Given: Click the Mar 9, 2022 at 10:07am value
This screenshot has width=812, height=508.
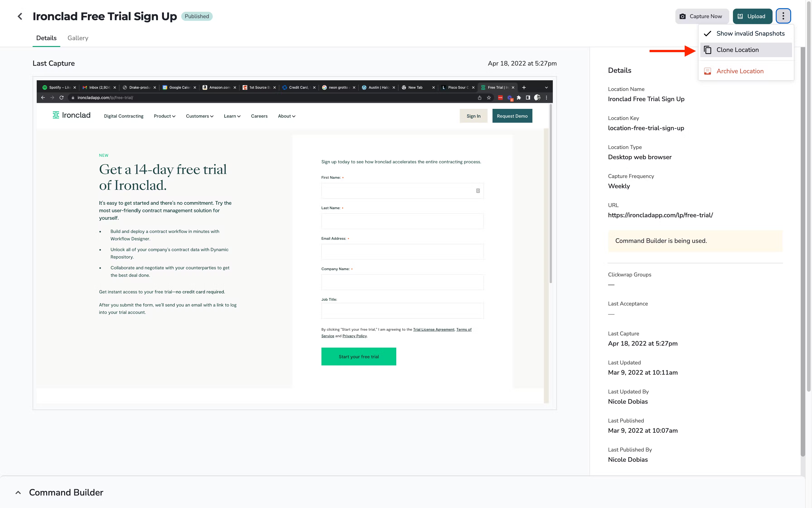Looking at the screenshot, I should [643, 431].
